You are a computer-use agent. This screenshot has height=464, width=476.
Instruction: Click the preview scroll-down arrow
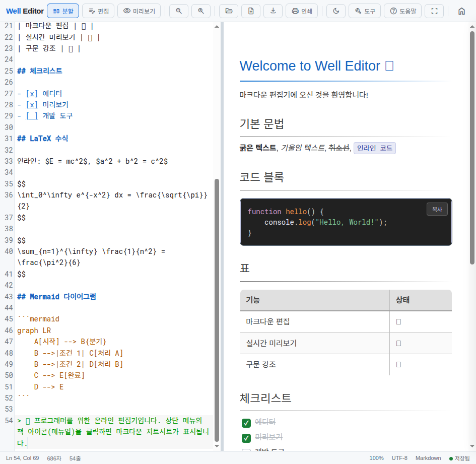pos(472,446)
